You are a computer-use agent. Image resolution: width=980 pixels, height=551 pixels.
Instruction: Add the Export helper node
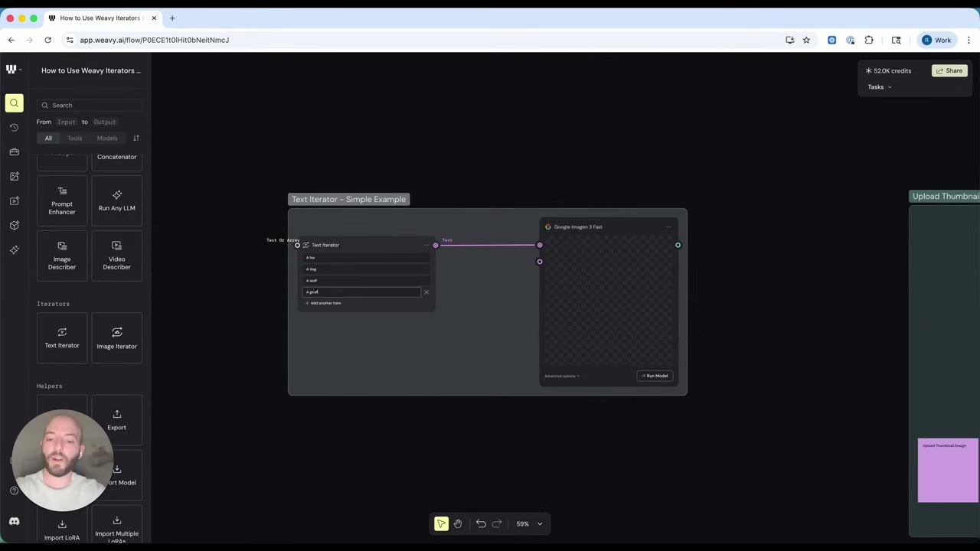click(x=116, y=420)
